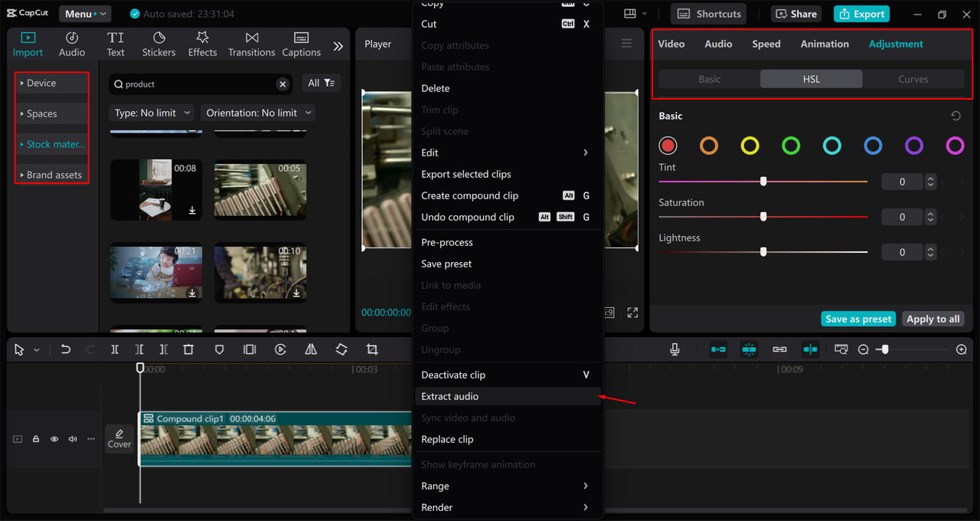Viewport: 980px width, 521px height.
Task: Expand the Spaces tree item
Action: click(x=52, y=113)
